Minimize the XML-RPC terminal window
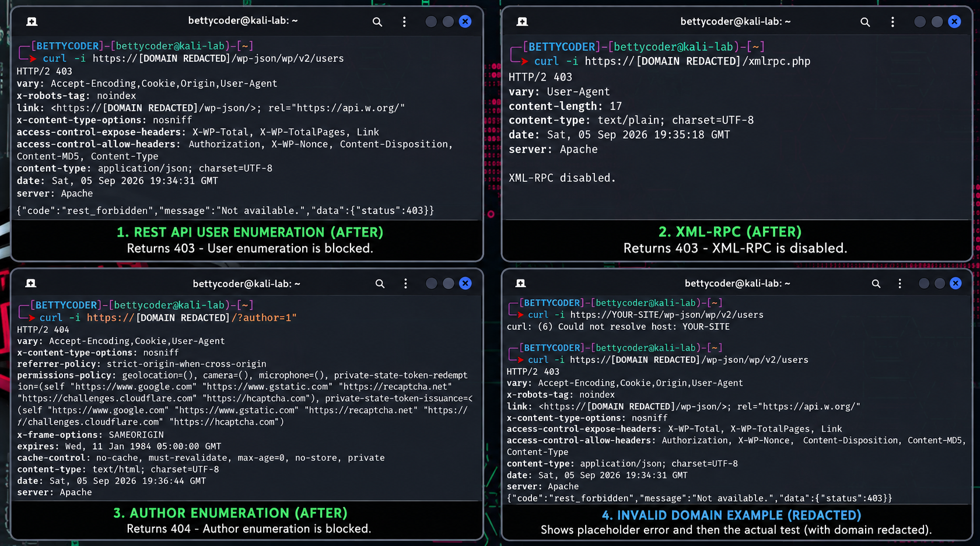980x546 pixels. click(920, 22)
